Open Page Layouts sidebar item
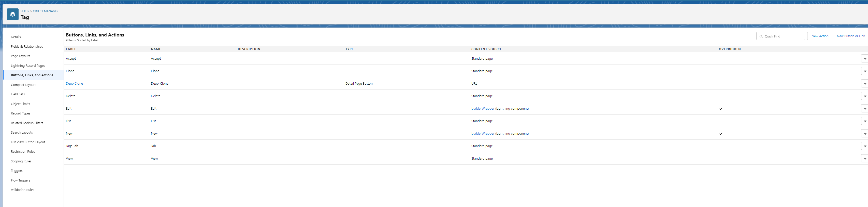The height and width of the screenshot is (207, 868). pos(21,56)
